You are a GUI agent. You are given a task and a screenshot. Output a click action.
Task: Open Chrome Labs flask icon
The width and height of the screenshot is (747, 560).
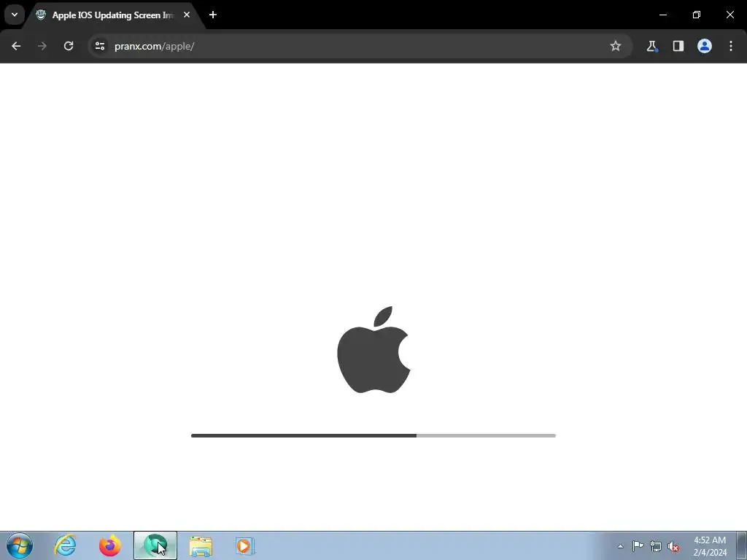[651, 46]
